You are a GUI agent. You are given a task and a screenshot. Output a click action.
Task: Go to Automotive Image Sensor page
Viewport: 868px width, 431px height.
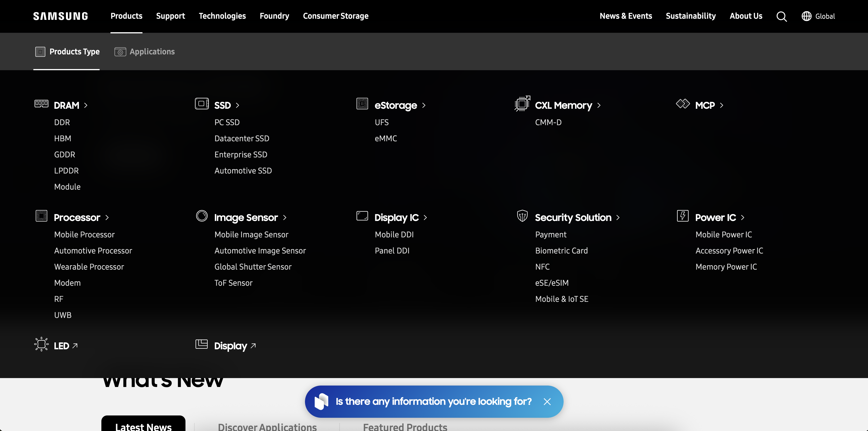(260, 251)
